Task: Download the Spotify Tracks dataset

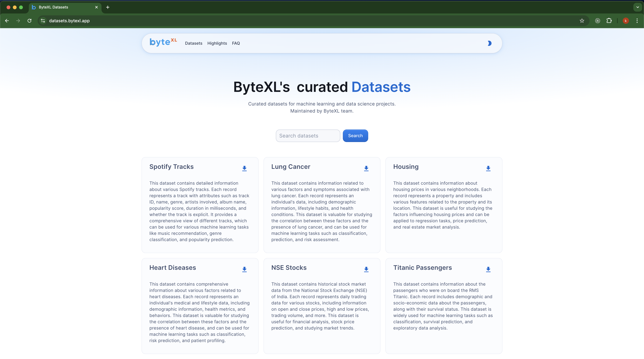Action: [x=244, y=168]
